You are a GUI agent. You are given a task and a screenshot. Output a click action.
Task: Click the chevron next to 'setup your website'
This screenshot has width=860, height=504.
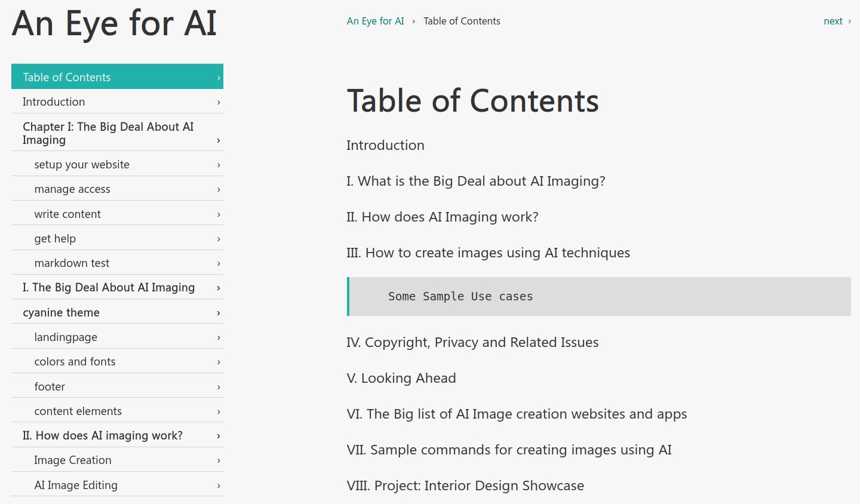pyautogui.click(x=219, y=165)
